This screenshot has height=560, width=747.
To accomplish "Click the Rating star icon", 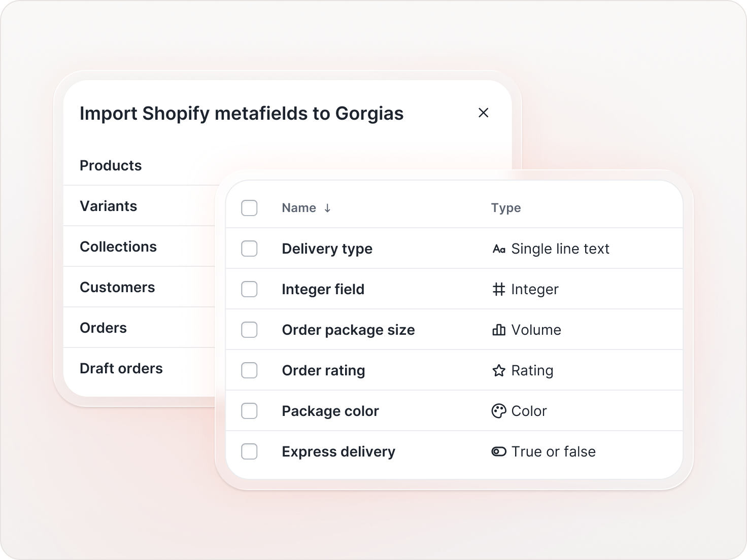I will click(499, 370).
